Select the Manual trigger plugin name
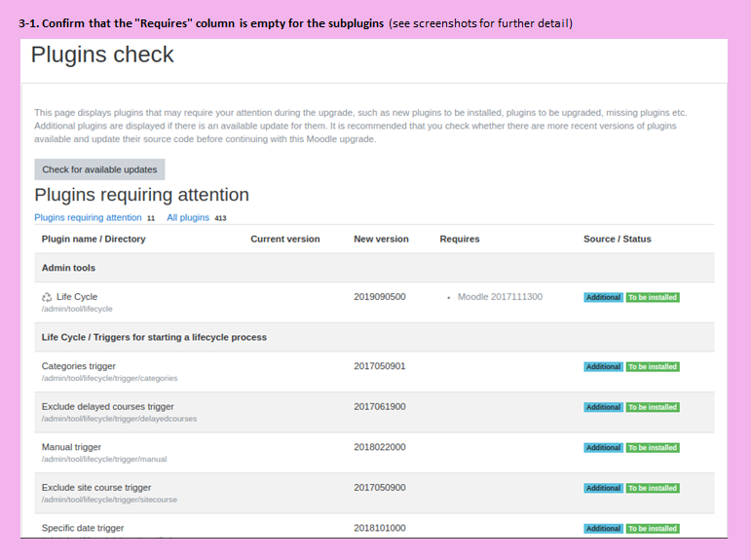The width and height of the screenshot is (751, 560). point(71,447)
